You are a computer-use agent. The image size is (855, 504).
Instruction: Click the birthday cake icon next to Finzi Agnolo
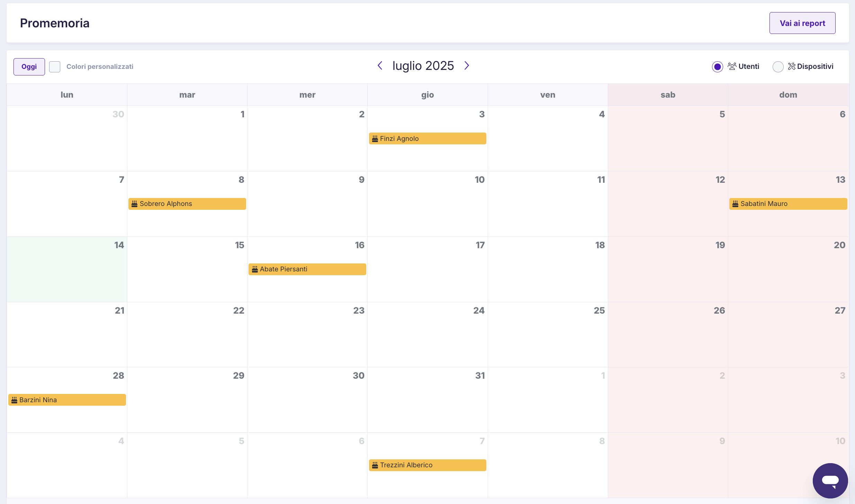coord(375,139)
